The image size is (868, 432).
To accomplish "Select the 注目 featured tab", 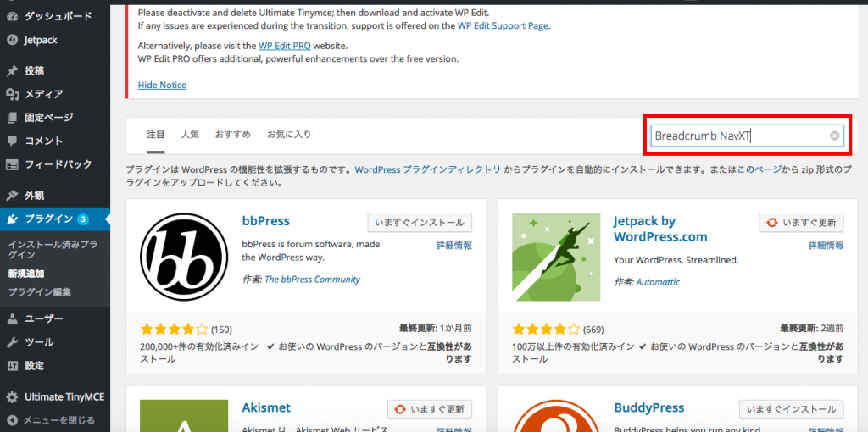I will coord(156,134).
